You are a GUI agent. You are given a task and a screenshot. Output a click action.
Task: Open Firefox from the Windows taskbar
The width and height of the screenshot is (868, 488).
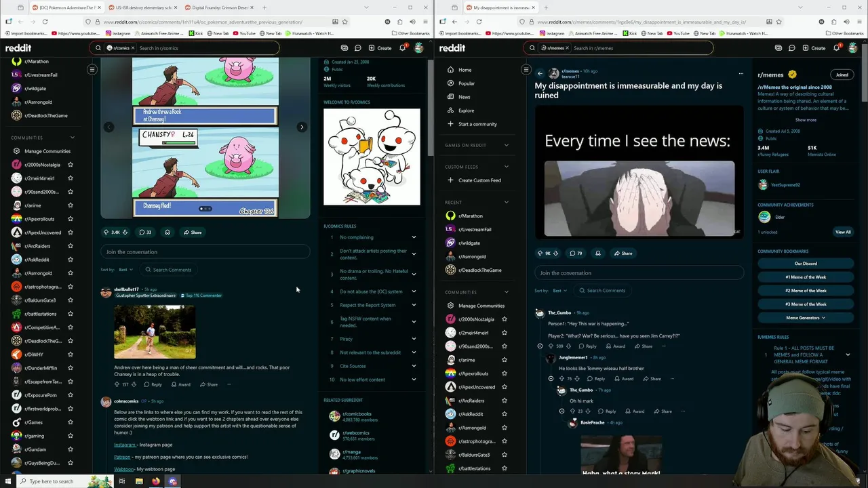coord(156,481)
